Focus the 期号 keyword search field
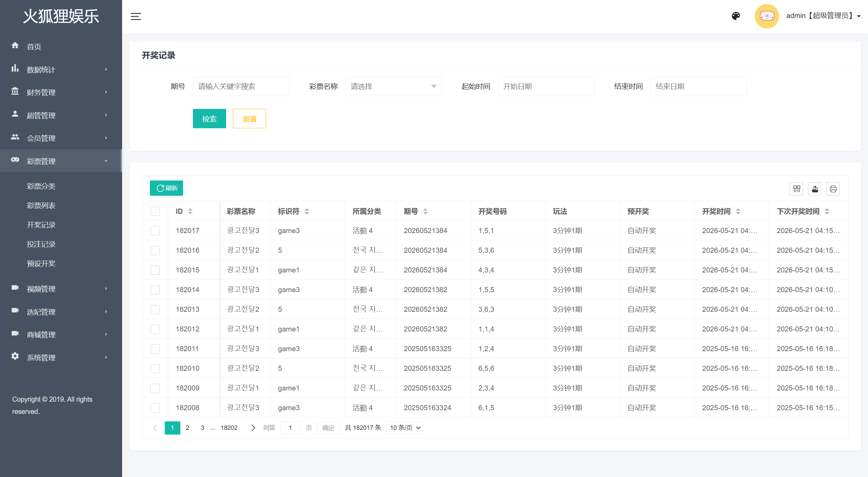Screen dimensions: 868x477 click(x=241, y=87)
